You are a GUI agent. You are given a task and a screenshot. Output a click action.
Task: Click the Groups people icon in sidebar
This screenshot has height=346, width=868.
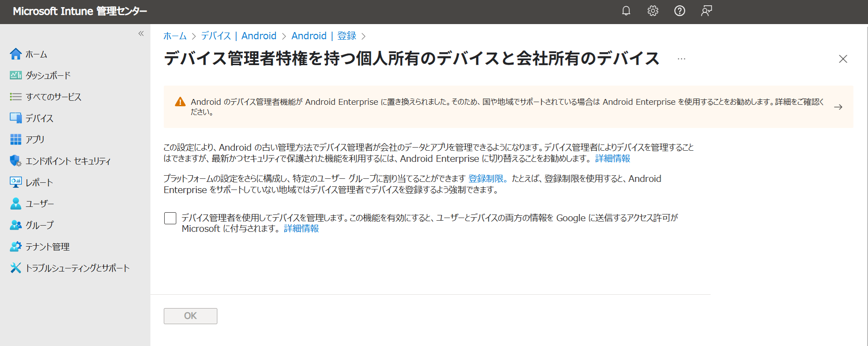(16, 225)
